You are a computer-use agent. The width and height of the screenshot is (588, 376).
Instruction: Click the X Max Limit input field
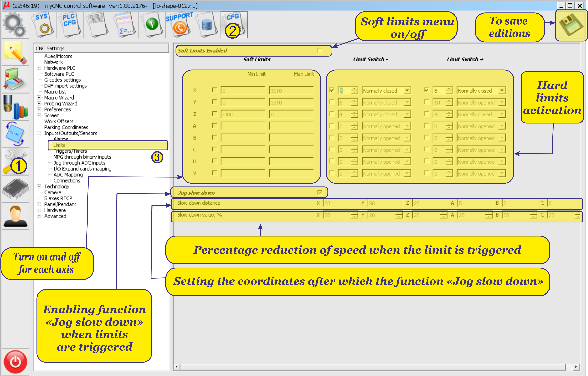point(291,91)
